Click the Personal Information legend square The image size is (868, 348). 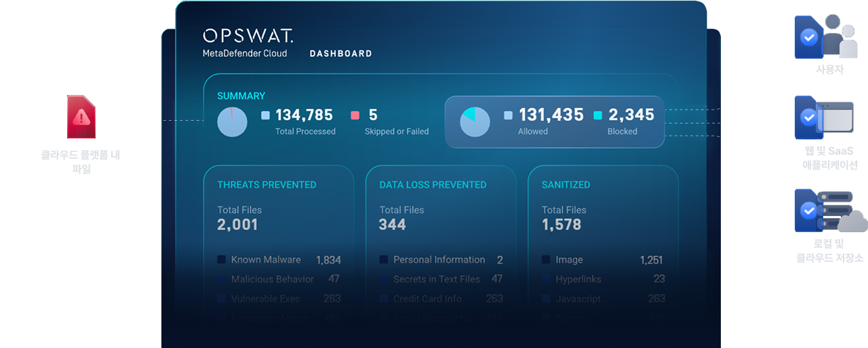[x=383, y=260]
